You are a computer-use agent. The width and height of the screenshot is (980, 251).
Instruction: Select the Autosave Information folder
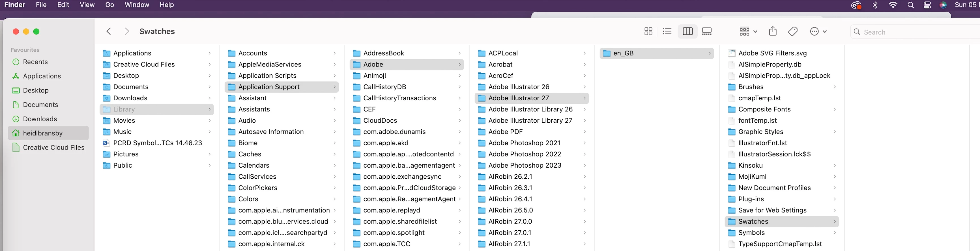(x=282, y=132)
